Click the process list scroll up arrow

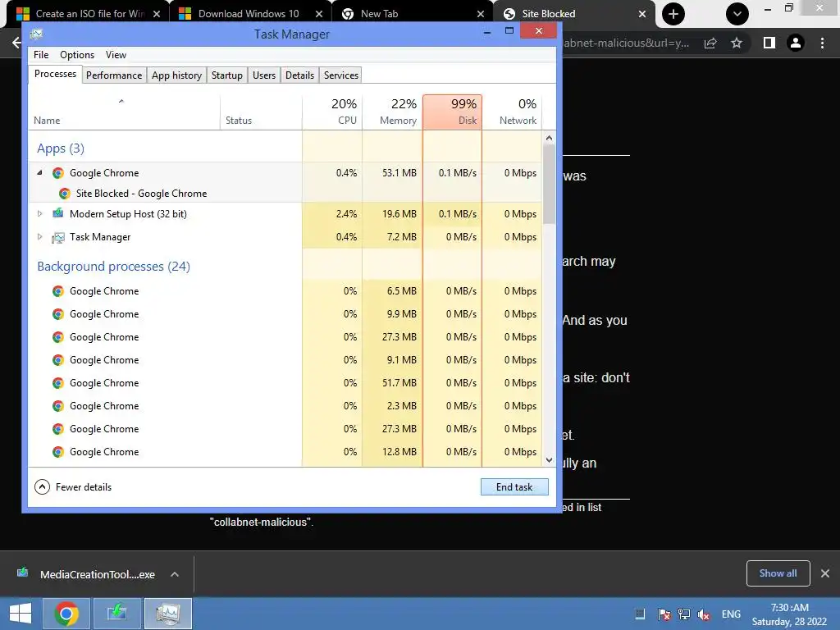coord(549,138)
